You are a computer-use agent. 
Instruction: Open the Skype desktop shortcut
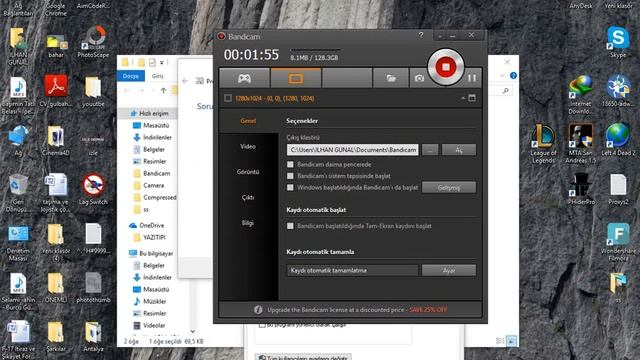[618, 42]
